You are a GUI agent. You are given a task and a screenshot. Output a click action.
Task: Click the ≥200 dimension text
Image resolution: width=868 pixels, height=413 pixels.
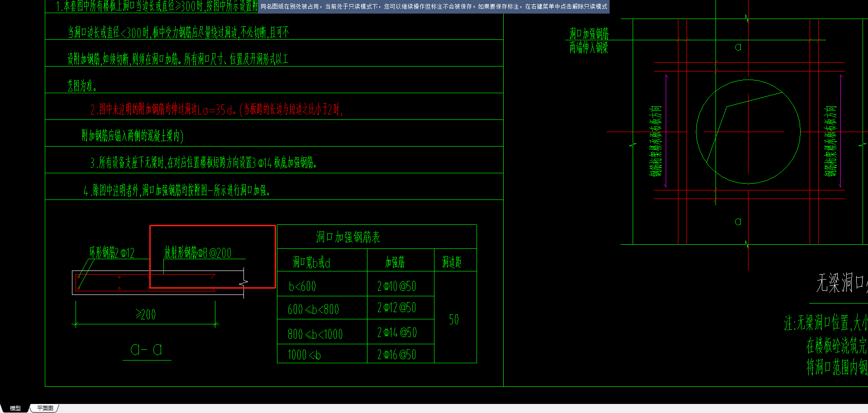[x=146, y=314]
